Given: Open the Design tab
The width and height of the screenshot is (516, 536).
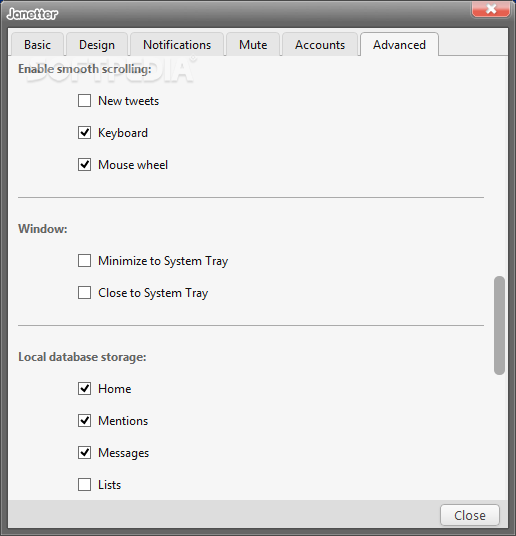Looking at the screenshot, I should point(97,44).
